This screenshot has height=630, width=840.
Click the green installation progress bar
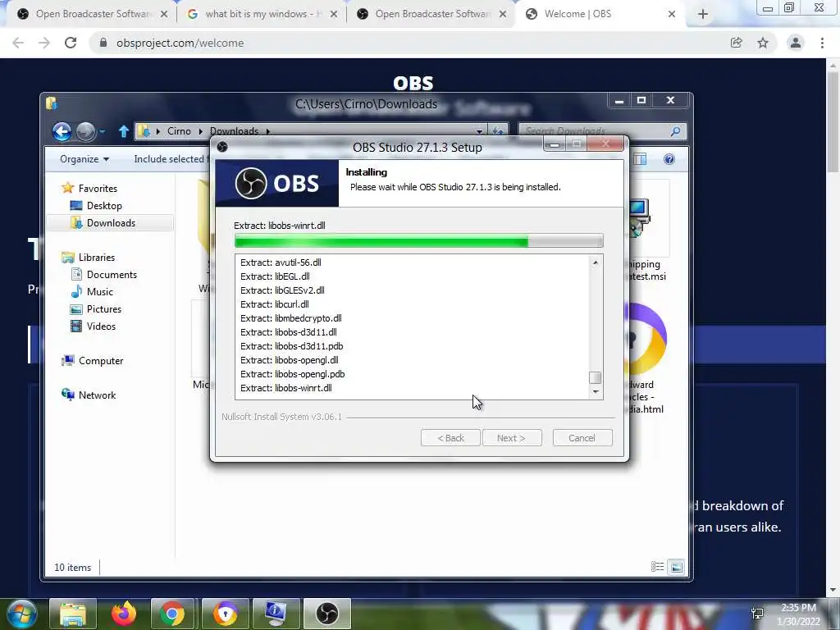click(418, 241)
